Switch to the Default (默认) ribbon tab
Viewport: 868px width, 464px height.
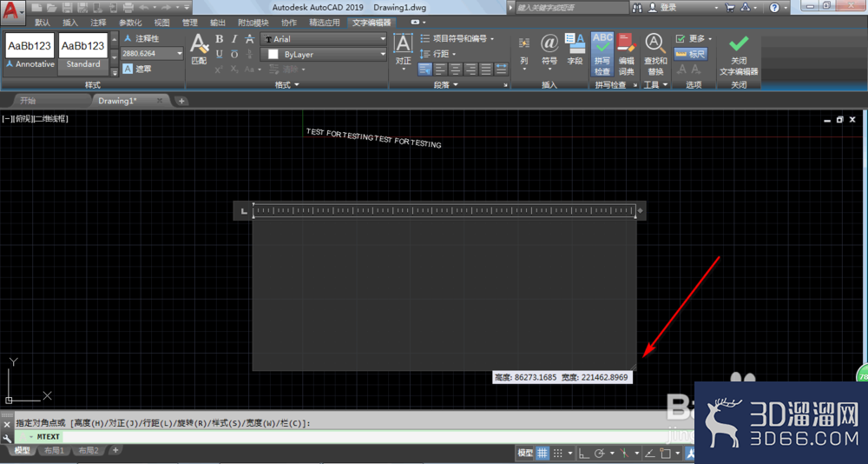[42, 23]
